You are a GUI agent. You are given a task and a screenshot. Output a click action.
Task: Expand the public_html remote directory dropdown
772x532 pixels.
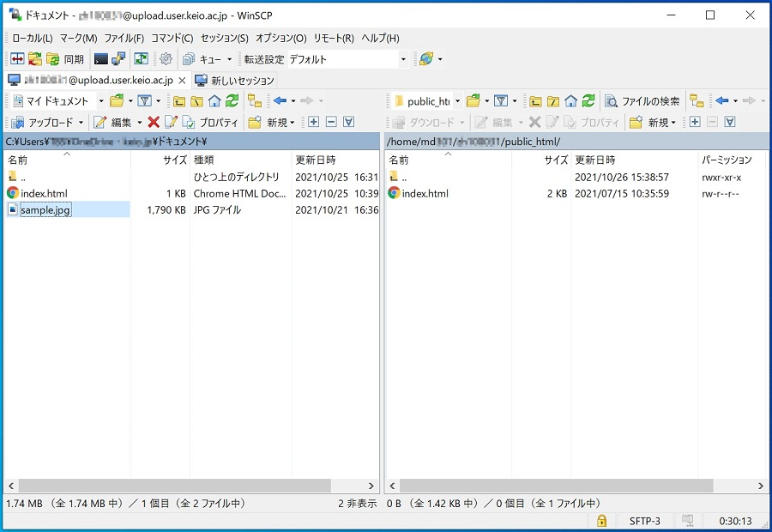point(456,101)
